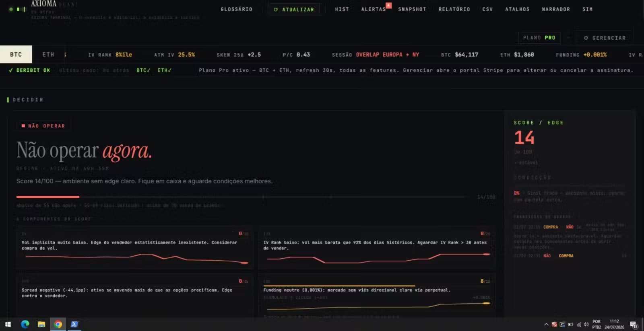This screenshot has width=644, height=331.
Task: Click the DECIDIR section heading
Action: point(27,100)
